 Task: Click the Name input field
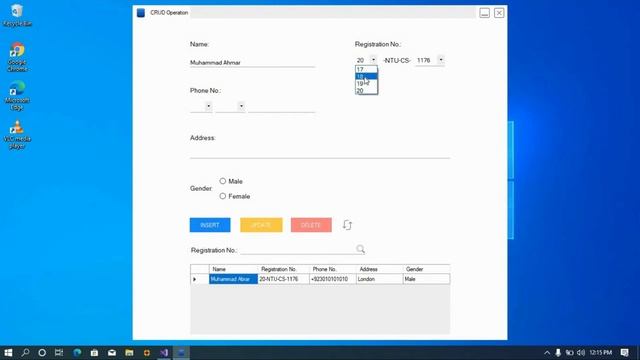(252, 62)
